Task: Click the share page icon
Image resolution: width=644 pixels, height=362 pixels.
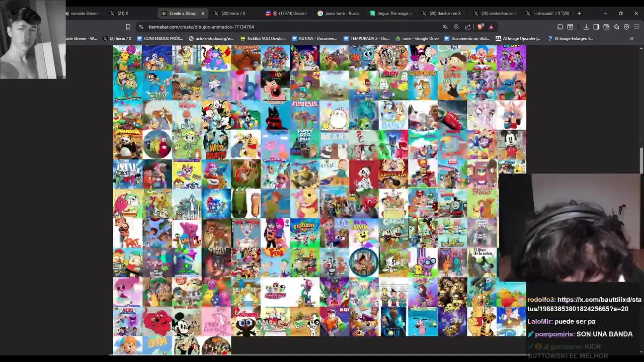Action: pyautogui.click(x=468, y=27)
